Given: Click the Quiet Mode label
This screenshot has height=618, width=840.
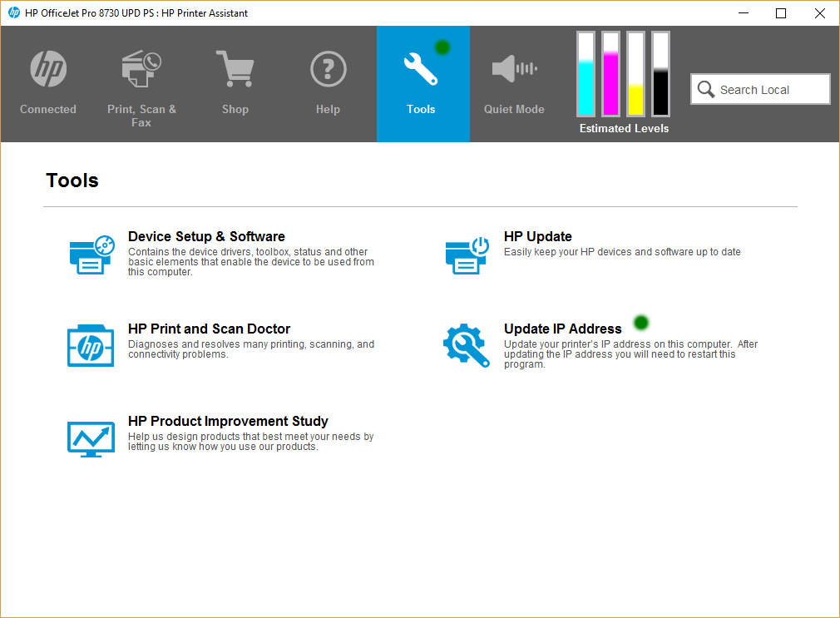Looking at the screenshot, I should 514,109.
